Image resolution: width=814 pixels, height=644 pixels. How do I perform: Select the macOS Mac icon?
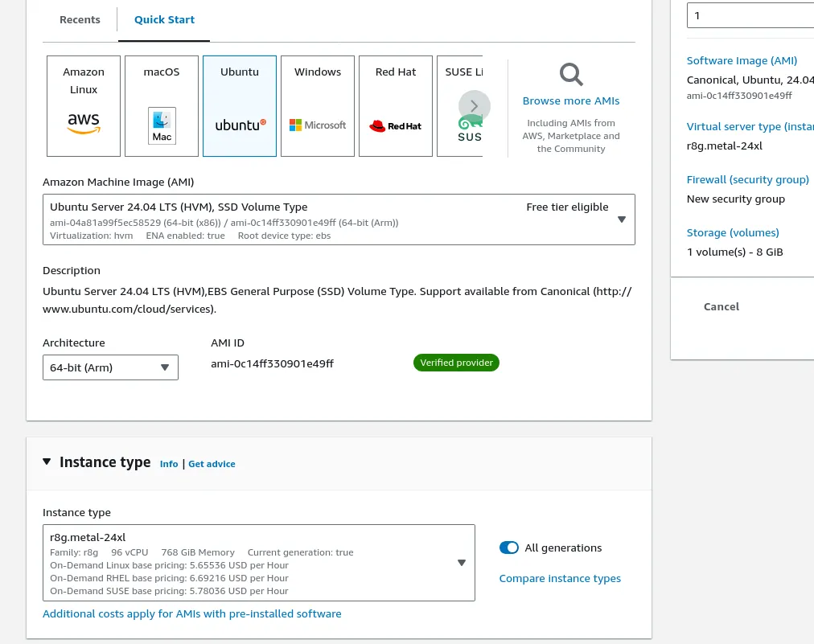[x=161, y=125]
